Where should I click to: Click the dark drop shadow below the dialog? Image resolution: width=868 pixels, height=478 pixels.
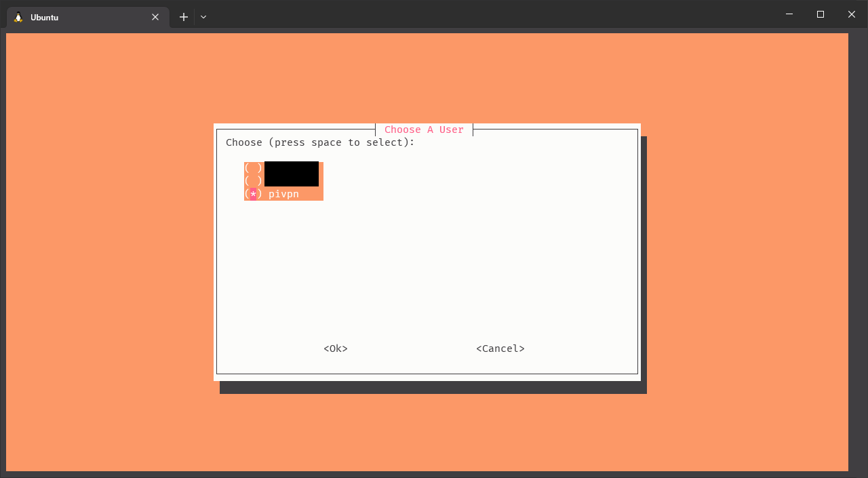point(433,387)
